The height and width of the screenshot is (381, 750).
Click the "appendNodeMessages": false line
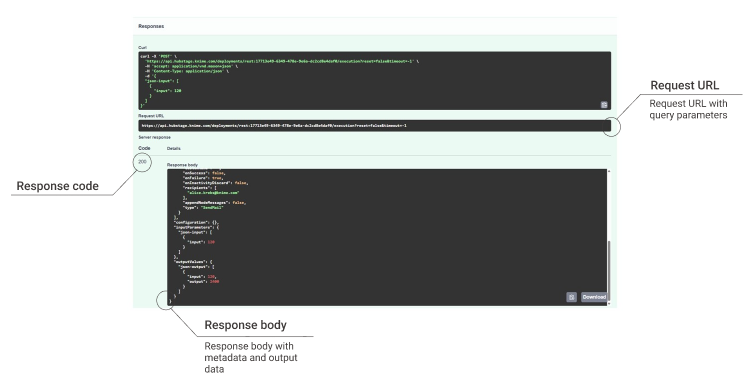click(214, 203)
